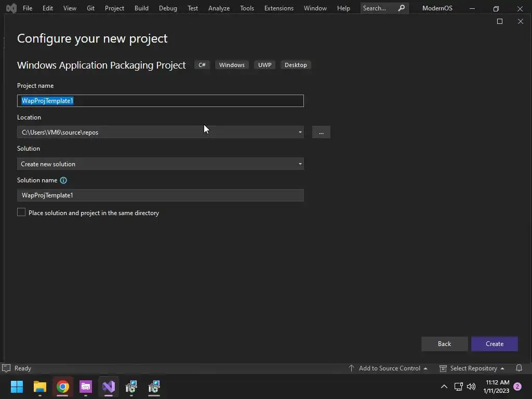Screen dimensions: 532x399
Task: Close the Configure project dialog
Action: [x=521, y=21]
